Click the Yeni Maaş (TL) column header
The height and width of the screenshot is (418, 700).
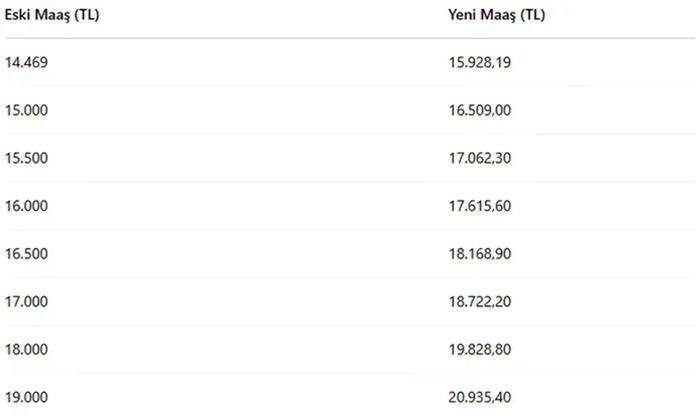pos(496,15)
